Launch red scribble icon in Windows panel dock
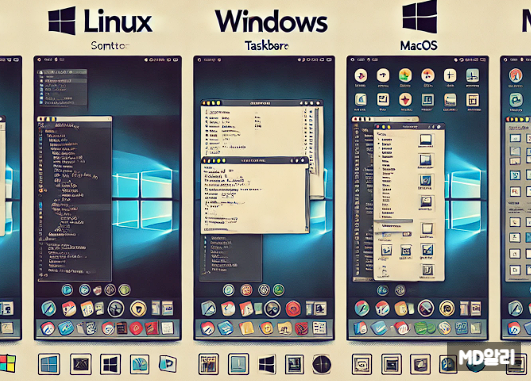 (x=301, y=327)
